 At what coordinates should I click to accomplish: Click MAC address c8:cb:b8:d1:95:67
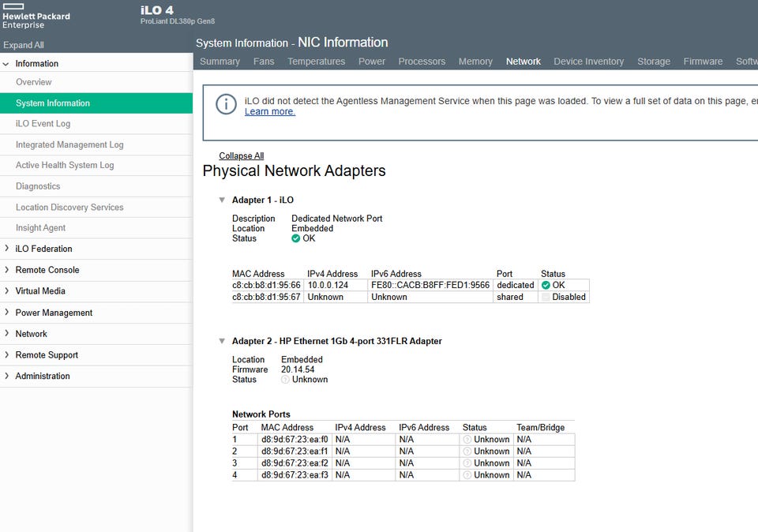[266, 297]
